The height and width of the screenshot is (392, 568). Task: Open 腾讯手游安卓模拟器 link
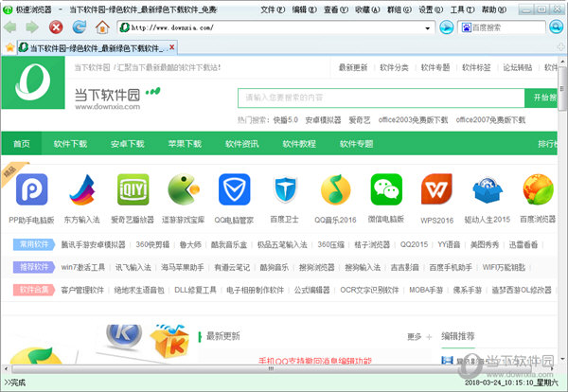pyautogui.click(x=93, y=244)
